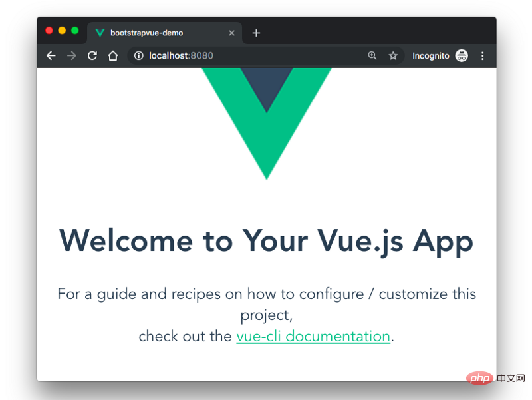Reload the localhost page
Image resolution: width=532 pixels, height=400 pixels.
click(92, 55)
